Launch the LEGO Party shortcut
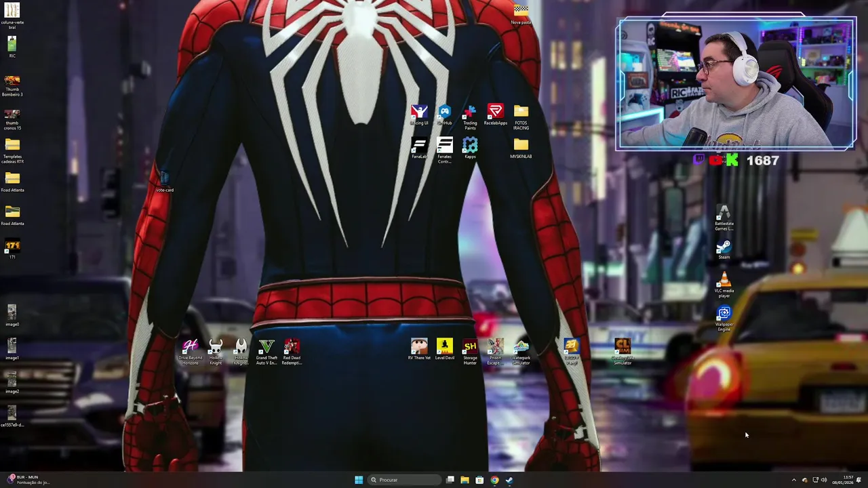Viewport: 868px width, 488px height. click(572, 352)
